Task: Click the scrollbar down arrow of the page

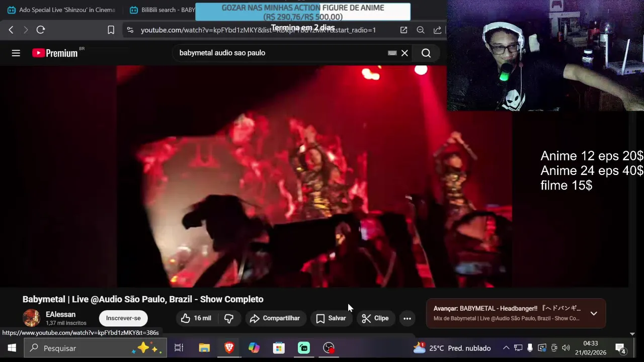Action: click(632, 334)
